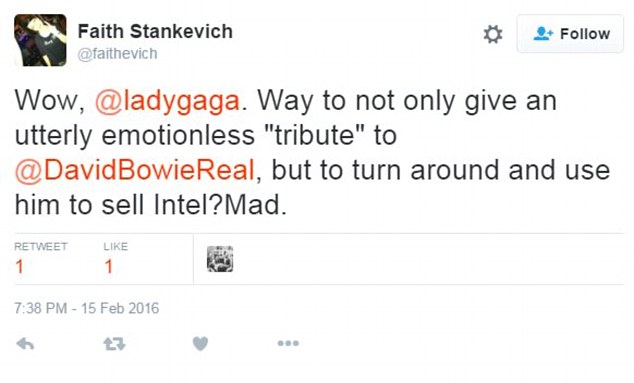Open the Faith Stankevich name link
The image size is (634, 383).
pyautogui.click(x=155, y=32)
